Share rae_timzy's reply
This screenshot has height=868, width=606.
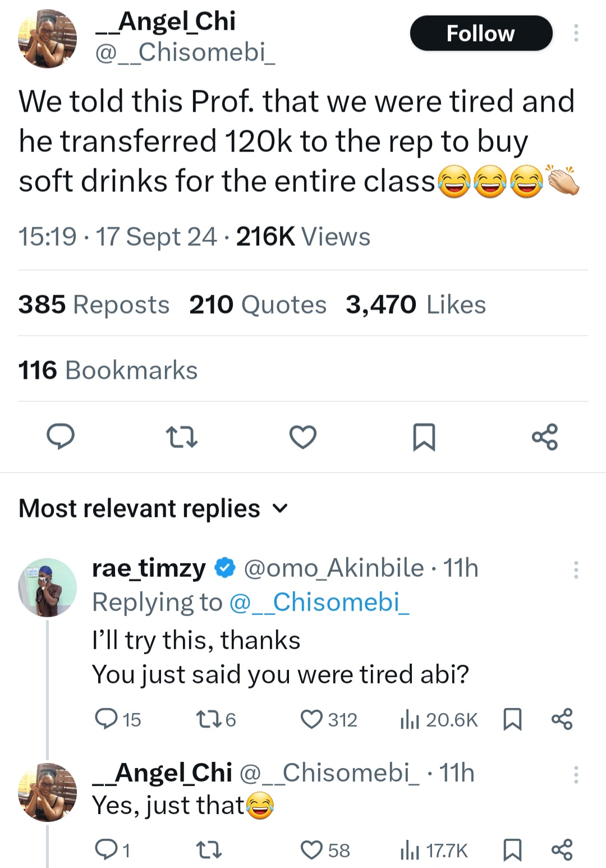562,719
